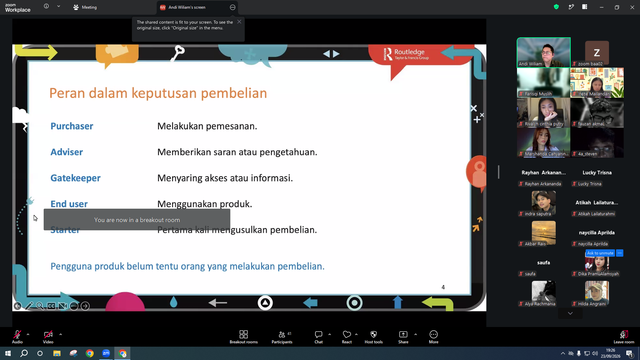640x360 pixels.
Task: Expand share options arrow beside Share
Action: pyautogui.click(x=416, y=334)
